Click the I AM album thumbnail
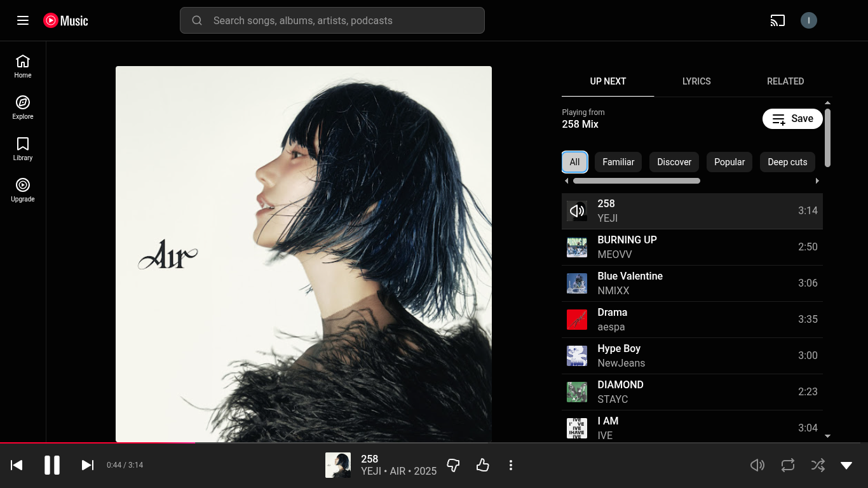 577,428
